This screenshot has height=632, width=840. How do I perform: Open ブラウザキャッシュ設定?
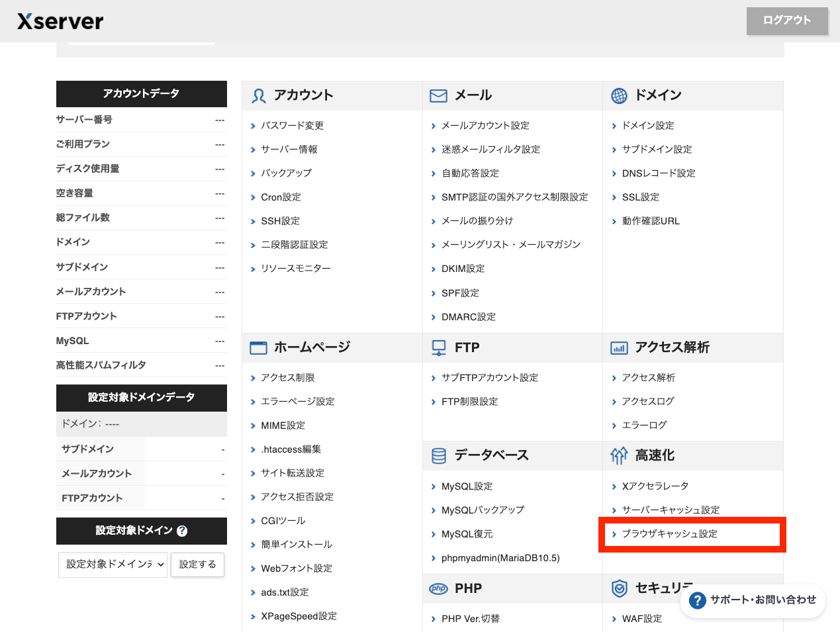[669, 534]
